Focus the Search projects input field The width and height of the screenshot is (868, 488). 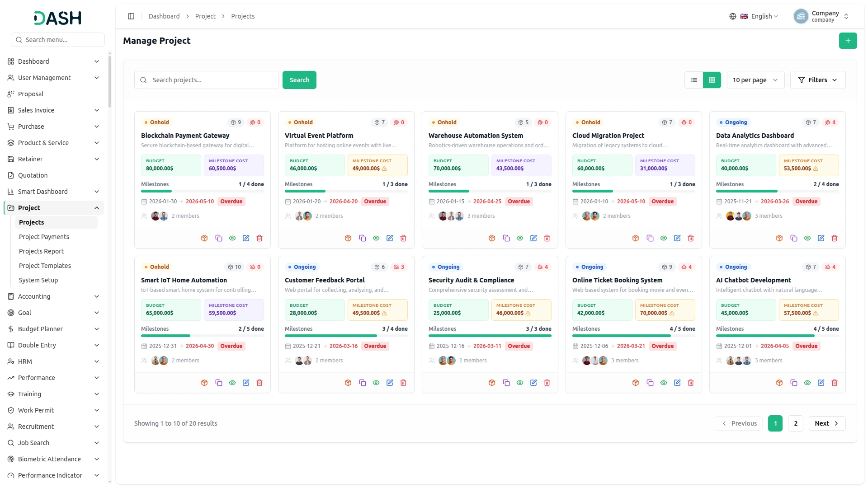pyautogui.click(x=207, y=80)
